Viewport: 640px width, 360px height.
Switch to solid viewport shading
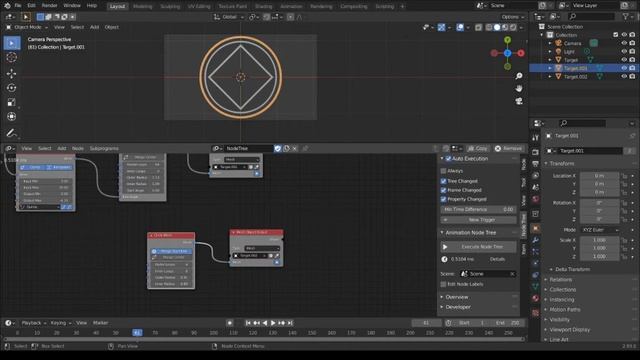497,27
